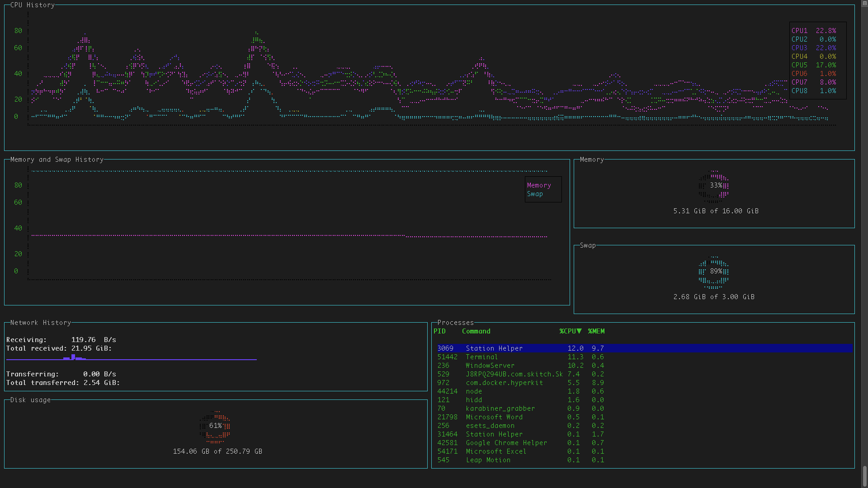Select the WindowServer process row

(490, 366)
